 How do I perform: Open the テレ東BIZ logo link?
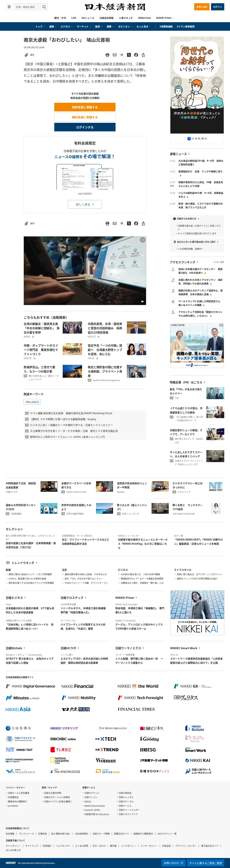[61, 750]
